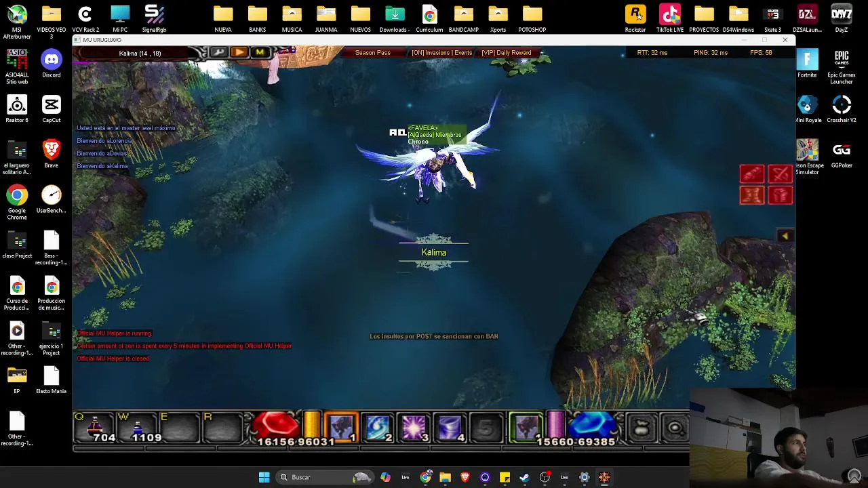Open Crosshair V2 desktop shortcut

point(842,109)
